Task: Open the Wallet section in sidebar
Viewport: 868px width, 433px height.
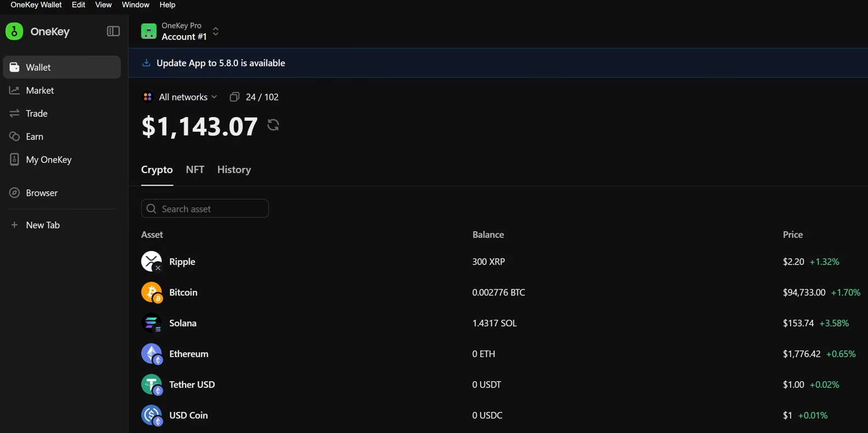Action: coord(62,67)
